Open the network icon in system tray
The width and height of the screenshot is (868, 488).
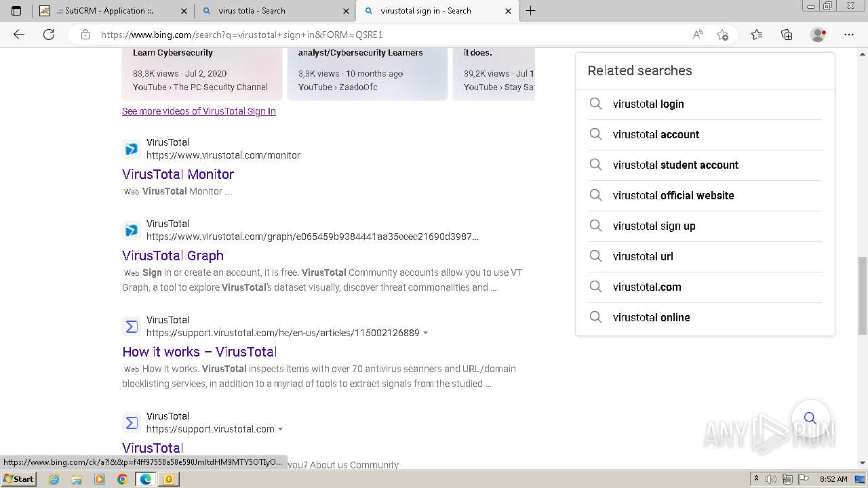[787, 479]
